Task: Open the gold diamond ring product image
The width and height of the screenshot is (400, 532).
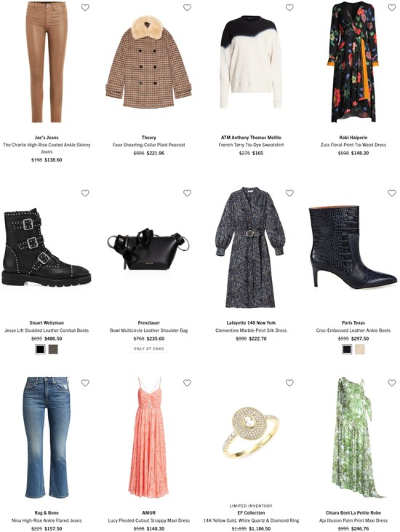Action: tap(251, 432)
